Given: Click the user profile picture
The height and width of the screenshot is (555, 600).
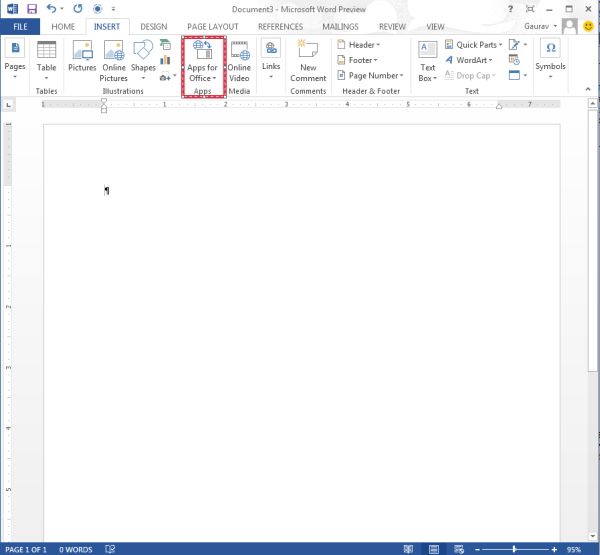Looking at the screenshot, I should (x=569, y=26).
